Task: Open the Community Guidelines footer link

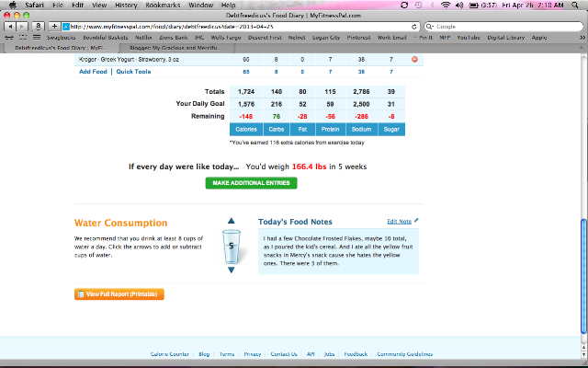Action: tap(404, 354)
